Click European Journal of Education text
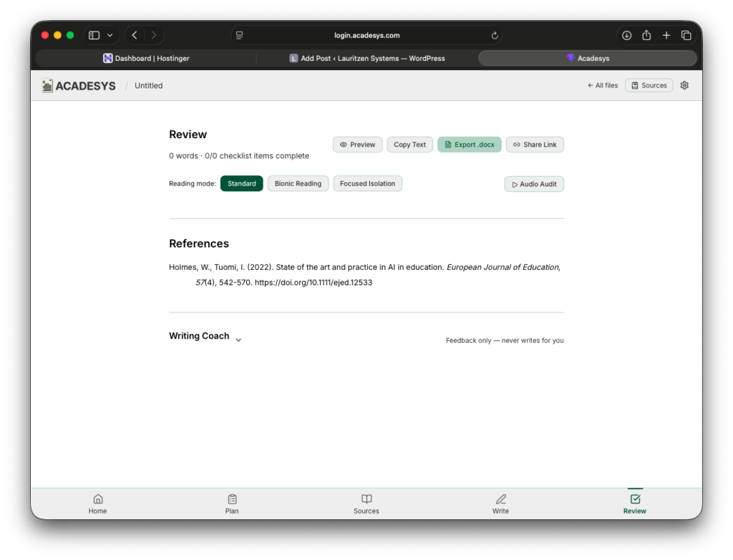The height and width of the screenshot is (560, 733). [x=503, y=267]
